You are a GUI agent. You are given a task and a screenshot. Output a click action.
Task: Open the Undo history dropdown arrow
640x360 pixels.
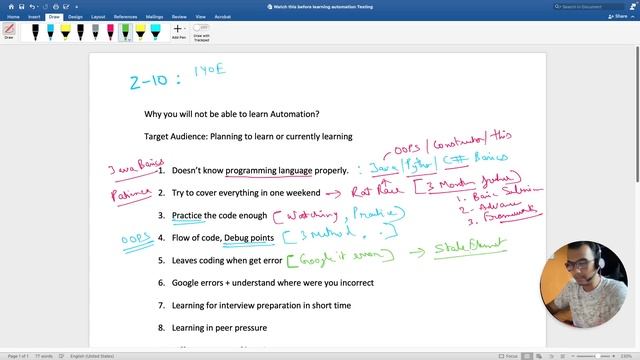[38, 7]
